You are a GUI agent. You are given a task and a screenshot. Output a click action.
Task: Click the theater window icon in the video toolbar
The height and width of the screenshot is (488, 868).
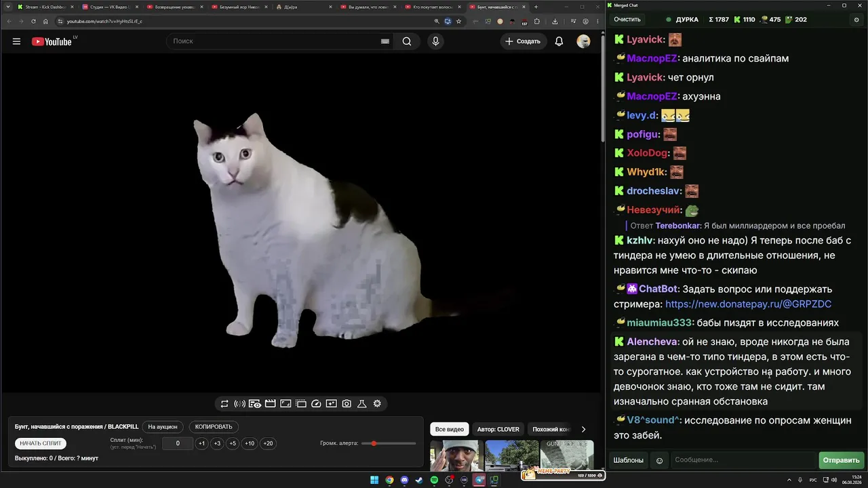point(301,404)
